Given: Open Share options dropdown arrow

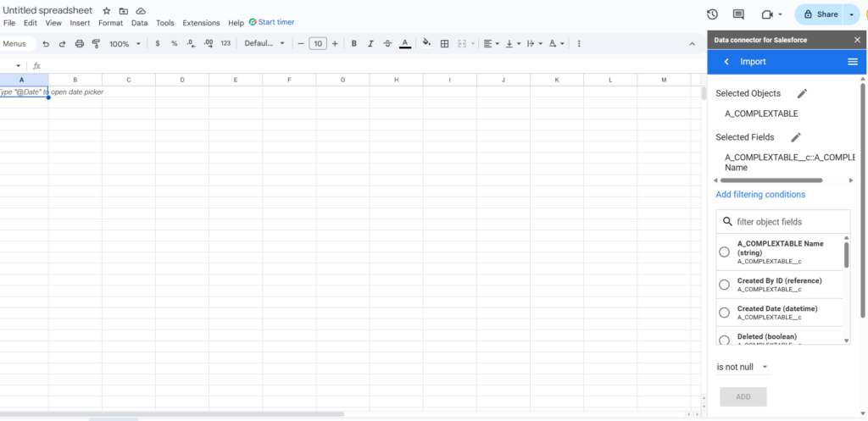Looking at the screenshot, I should [x=851, y=14].
